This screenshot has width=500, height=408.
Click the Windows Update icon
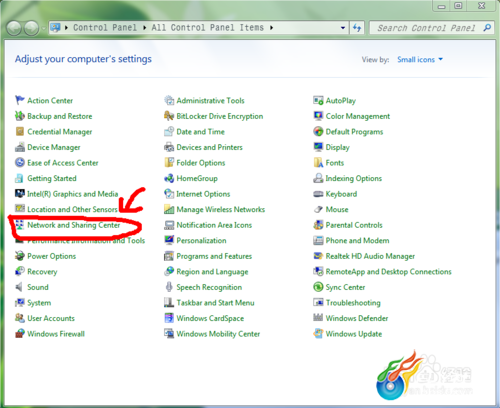click(318, 334)
